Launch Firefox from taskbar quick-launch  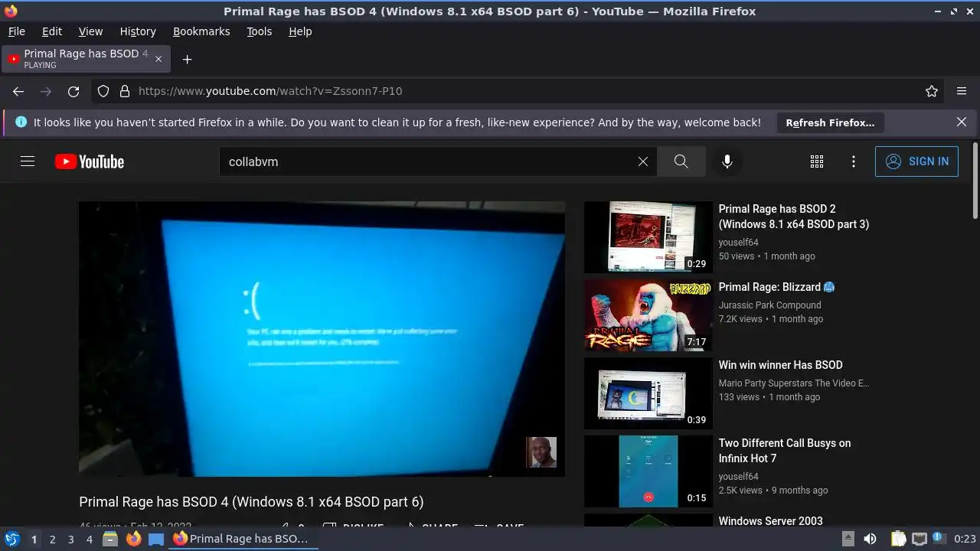pos(134,539)
